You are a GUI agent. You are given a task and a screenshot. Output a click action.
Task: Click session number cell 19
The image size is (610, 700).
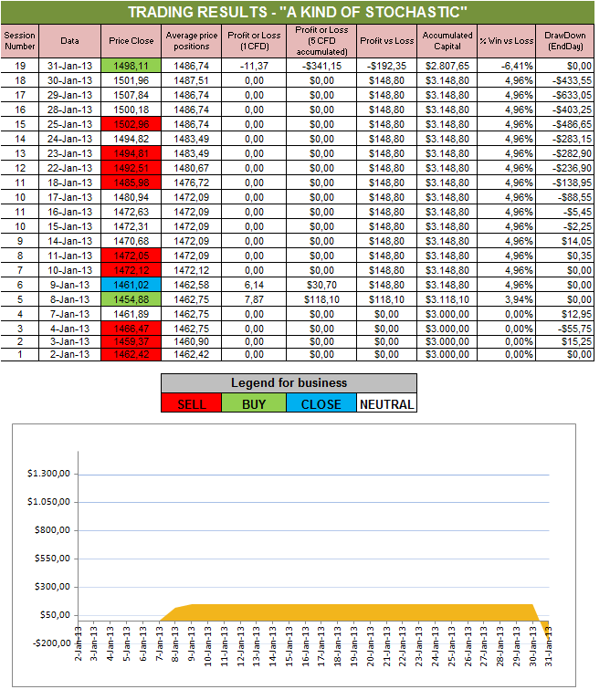[x=20, y=66]
